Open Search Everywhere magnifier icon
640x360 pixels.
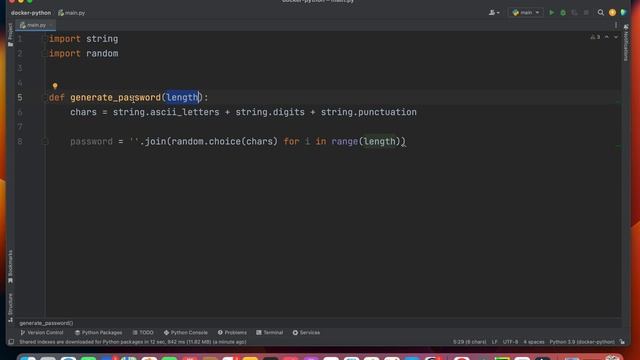pos(601,13)
